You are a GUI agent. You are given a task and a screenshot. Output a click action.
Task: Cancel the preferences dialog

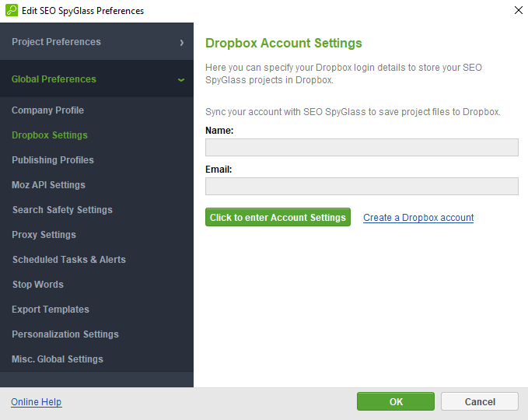(x=480, y=401)
